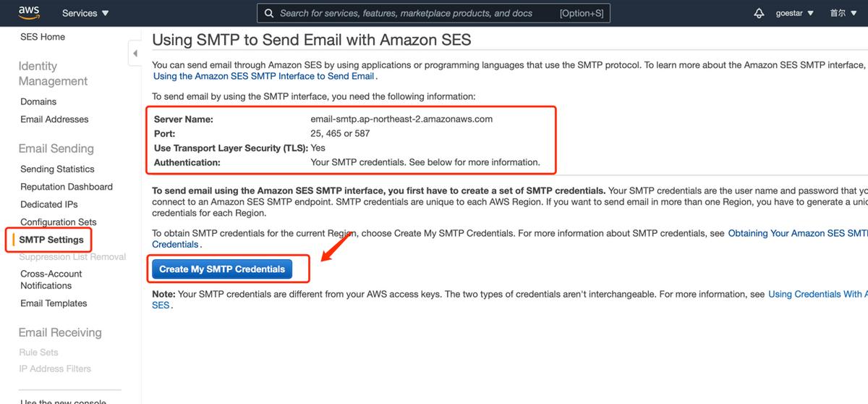Go to SES Home
The image size is (868, 404).
(43, 37)
